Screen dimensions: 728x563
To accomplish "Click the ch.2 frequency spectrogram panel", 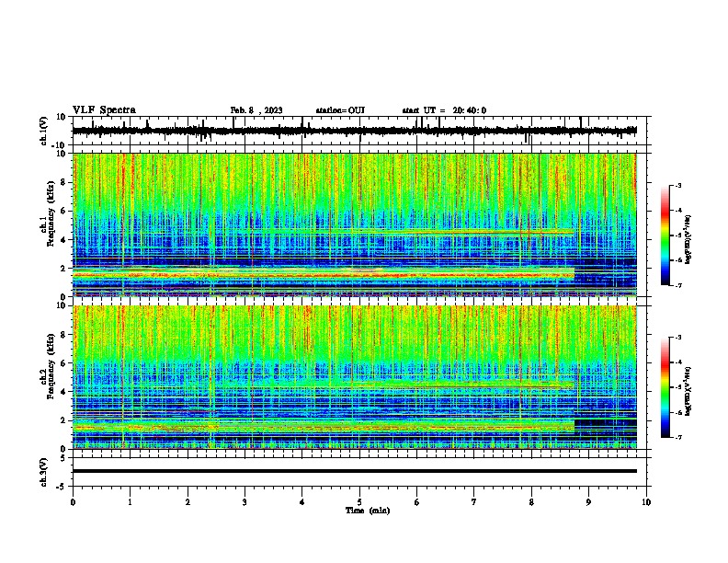I will point(354,377).
